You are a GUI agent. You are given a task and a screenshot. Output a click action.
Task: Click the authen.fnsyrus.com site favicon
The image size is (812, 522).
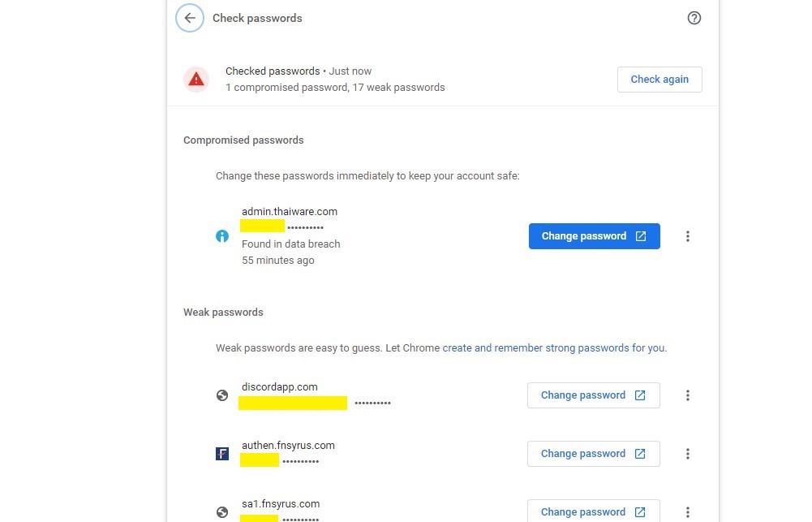coord(222,454)
